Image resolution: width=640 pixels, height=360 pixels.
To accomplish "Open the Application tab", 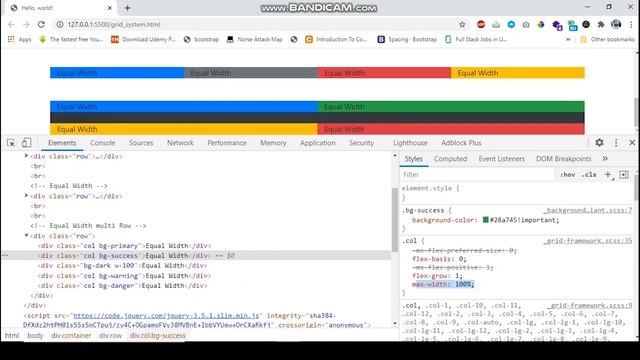I will 318,143.
